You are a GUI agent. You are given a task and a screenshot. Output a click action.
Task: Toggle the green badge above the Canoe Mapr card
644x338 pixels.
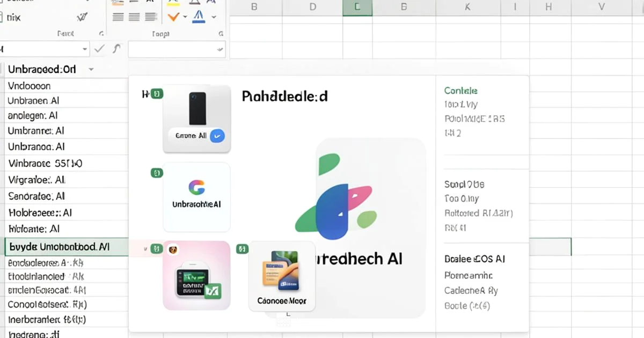coord(241,249)
